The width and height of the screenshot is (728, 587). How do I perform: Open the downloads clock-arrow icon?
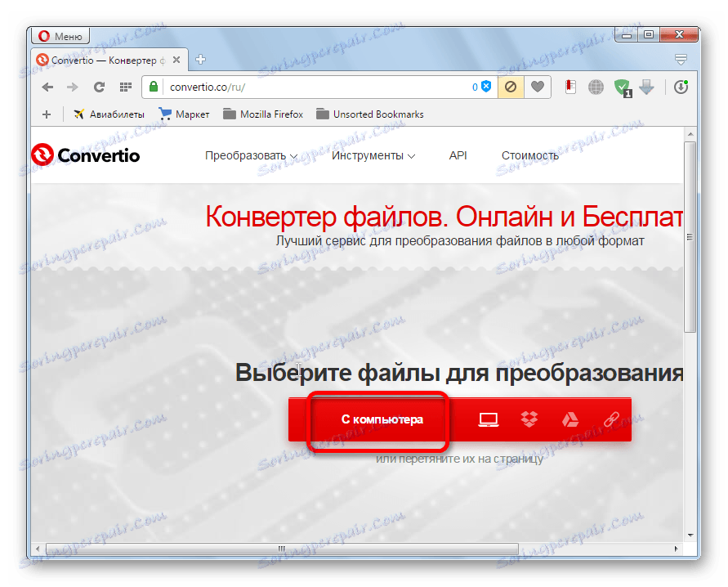point(681,87)
